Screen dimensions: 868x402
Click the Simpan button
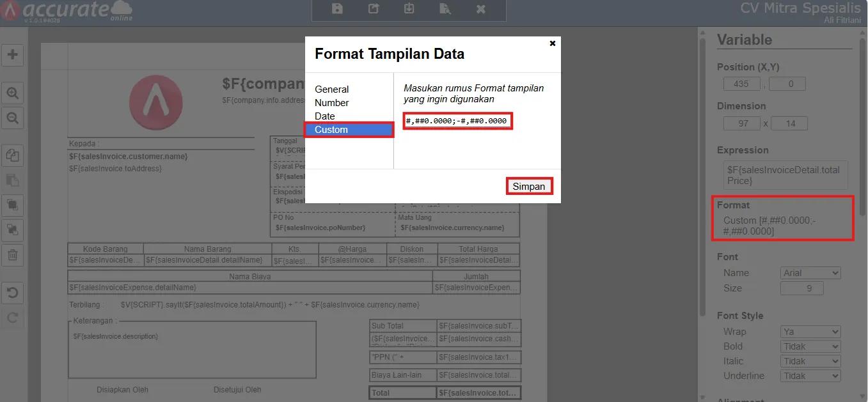pos(529,187)
